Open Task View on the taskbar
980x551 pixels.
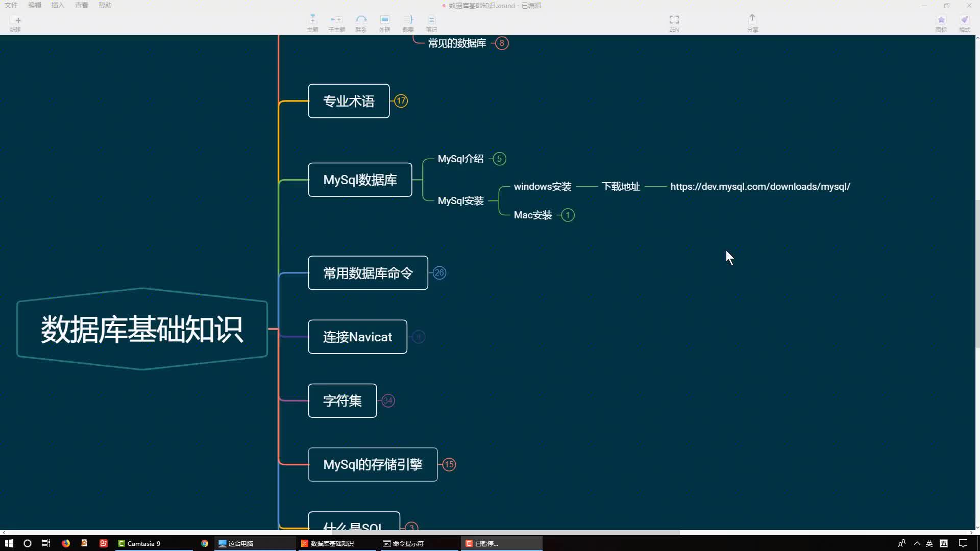tap(46, 543)
